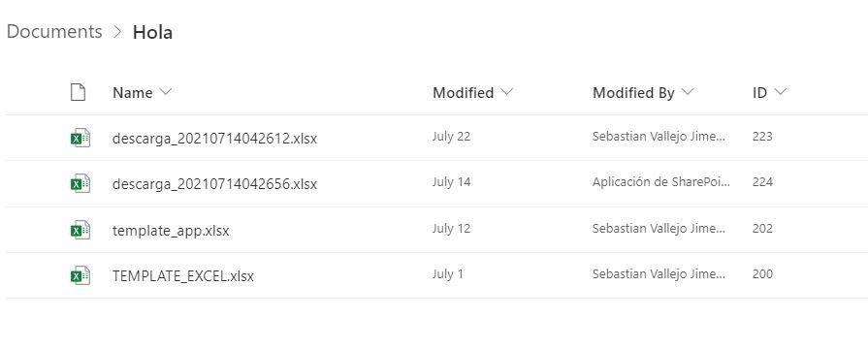Image resolution: width=868 pixels, height=349 pixels.
Task: Click the July 22 modified date cell
Action: (x=451, y=137)
